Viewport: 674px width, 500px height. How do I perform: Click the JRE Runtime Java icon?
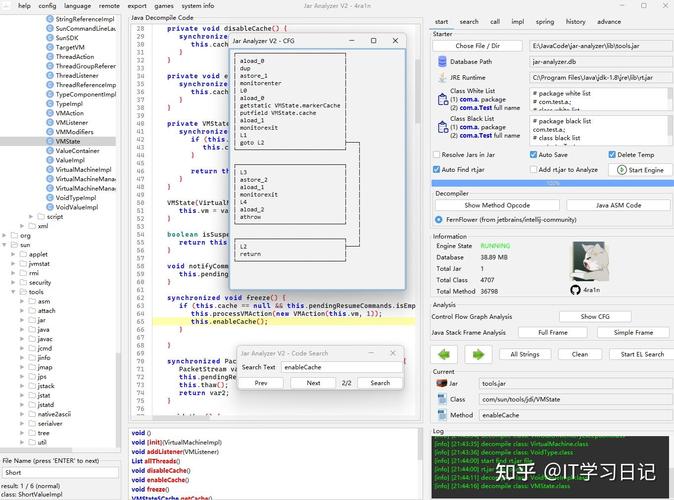(x=442, y=77)
